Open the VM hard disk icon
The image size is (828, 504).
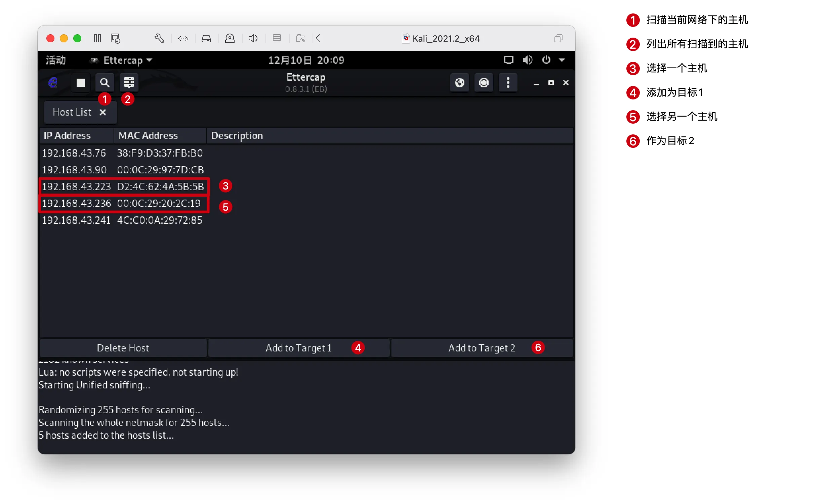pyautogui.click(x=206, y=39)
